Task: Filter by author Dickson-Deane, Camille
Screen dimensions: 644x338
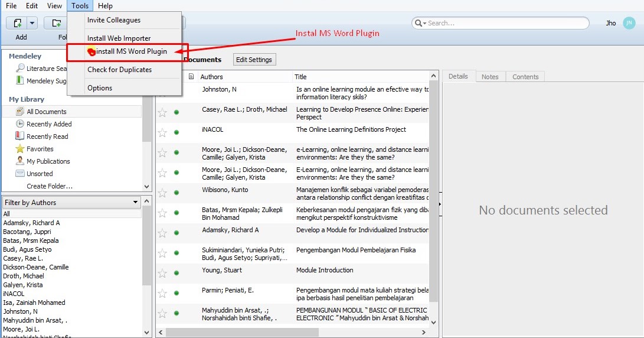Action: (x=36, y=267)
